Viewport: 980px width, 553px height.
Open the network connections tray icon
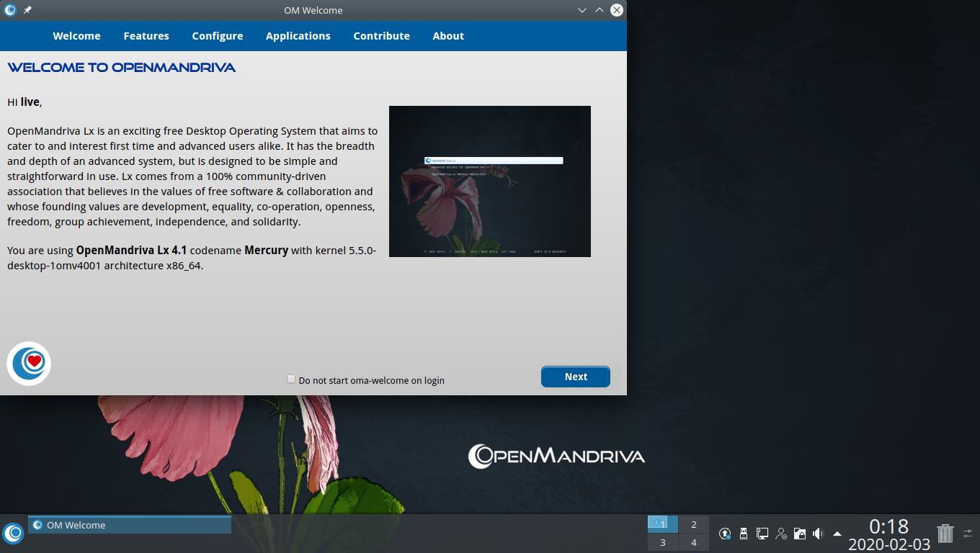pyautogui.click(x=762, y=534)
